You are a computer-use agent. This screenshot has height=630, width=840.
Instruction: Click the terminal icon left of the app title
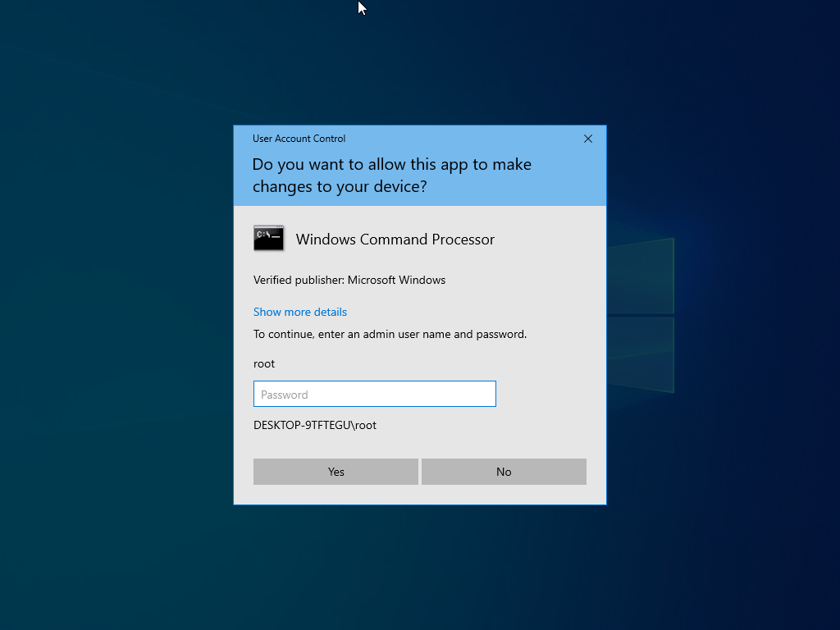(x=268, y=238)
